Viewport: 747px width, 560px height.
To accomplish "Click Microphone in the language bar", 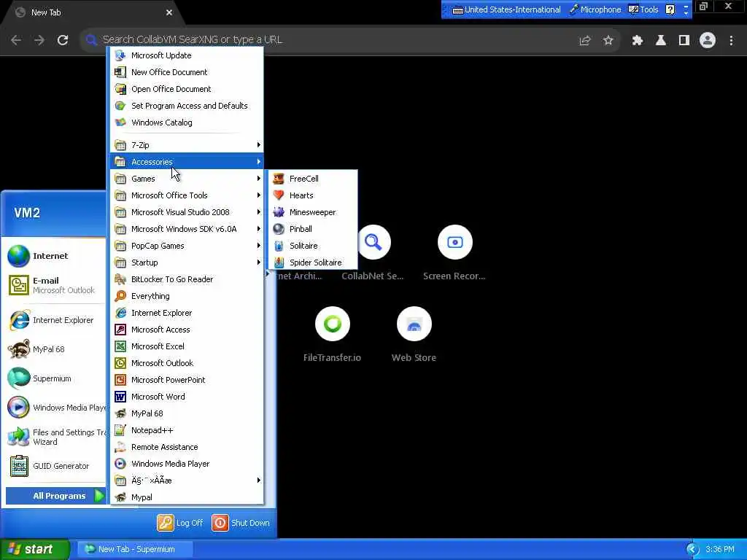I will 595,9.
